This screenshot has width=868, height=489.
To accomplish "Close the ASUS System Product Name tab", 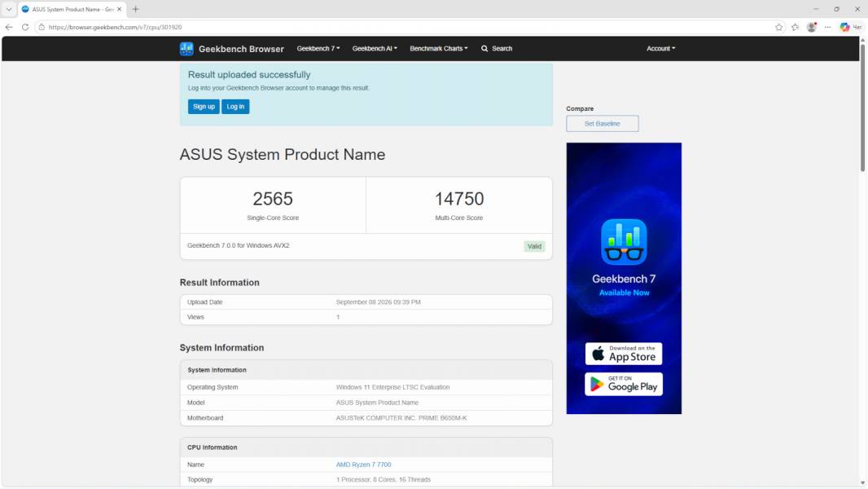I will pyautogui.click(x=119, y=10).
